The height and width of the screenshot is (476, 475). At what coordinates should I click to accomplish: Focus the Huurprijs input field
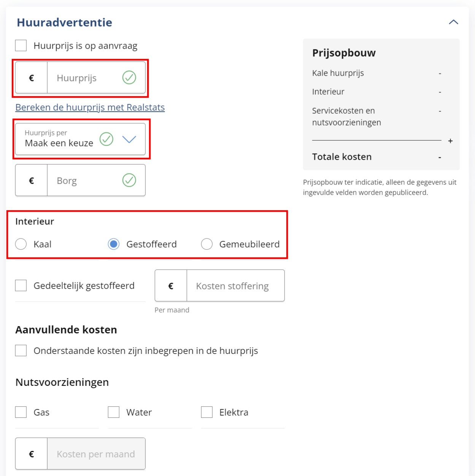click(96, 78)
